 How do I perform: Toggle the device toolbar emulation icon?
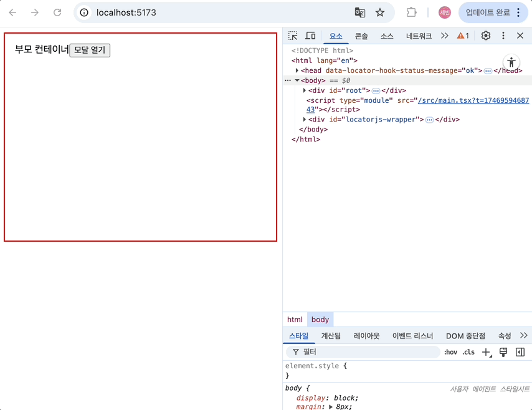[310, 36]
